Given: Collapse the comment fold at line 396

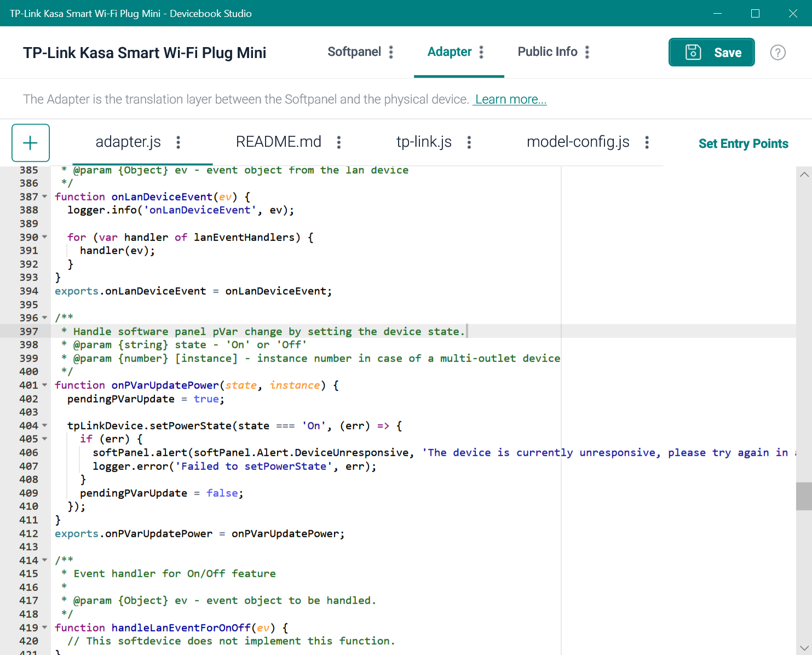Looking at the screenshot, I should (x=45, y=318).
